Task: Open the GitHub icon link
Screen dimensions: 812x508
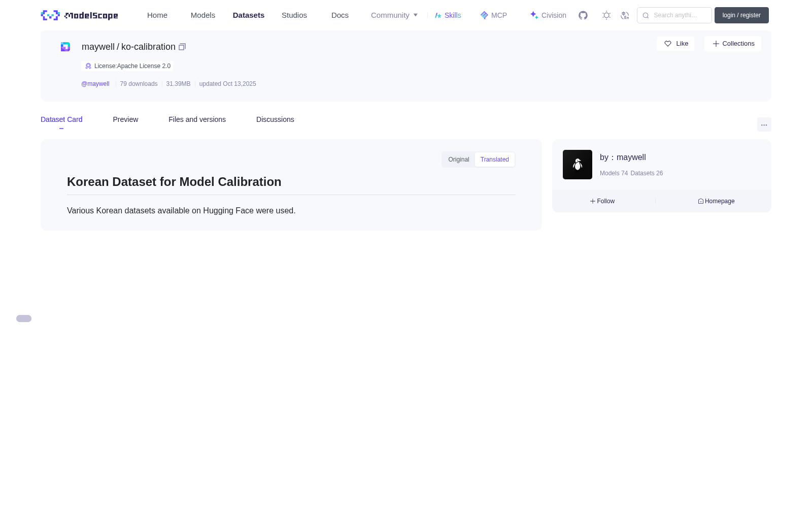Action: click(x=583, y=15)
